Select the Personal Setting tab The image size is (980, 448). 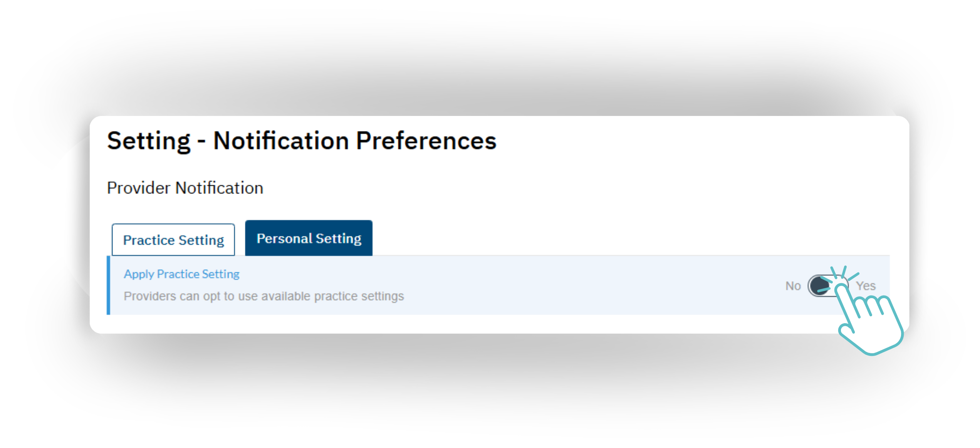[309, 238]
